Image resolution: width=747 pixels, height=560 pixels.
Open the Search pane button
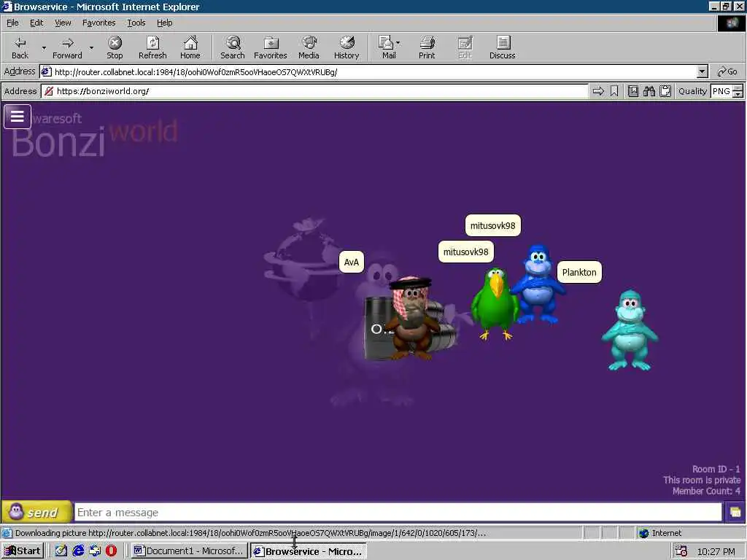tap(233, 47)
